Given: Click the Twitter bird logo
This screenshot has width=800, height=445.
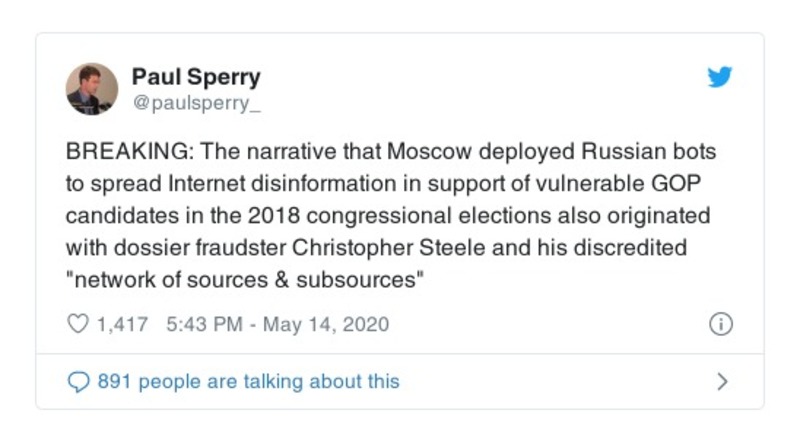Looking at the screenshot, I should [x=720, y=78].
